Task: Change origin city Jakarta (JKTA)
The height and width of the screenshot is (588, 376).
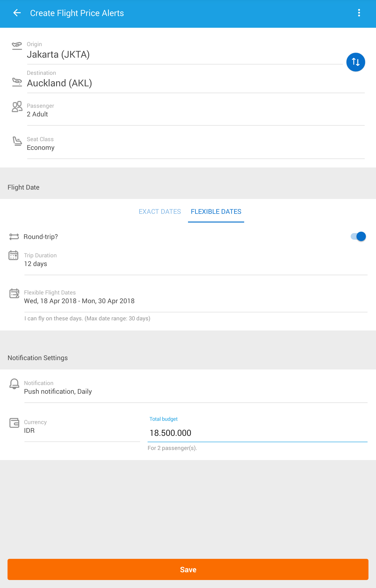Action: point(184,54)
